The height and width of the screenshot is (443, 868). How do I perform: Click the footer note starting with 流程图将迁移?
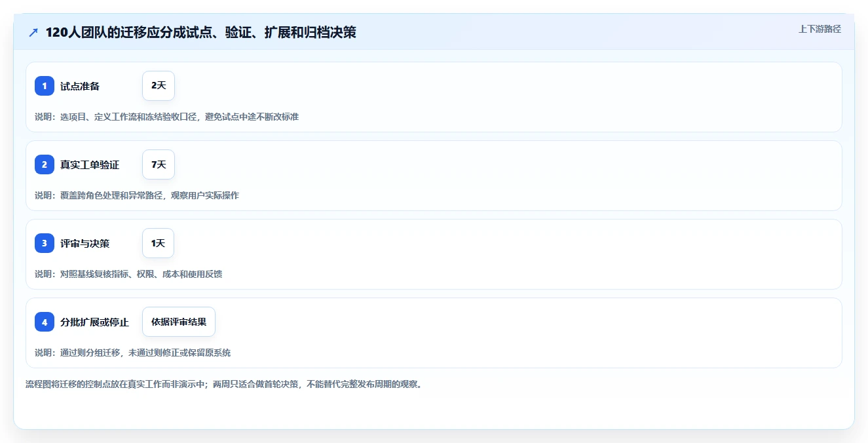[x=224, y=384]
